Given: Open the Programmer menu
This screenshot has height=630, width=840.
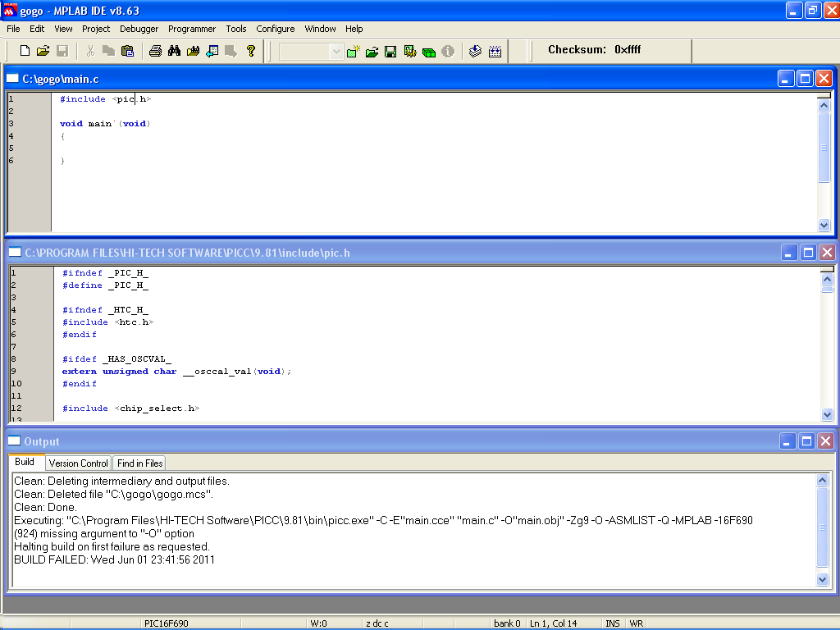Looking at the screenshot, I should click(192, 29).
